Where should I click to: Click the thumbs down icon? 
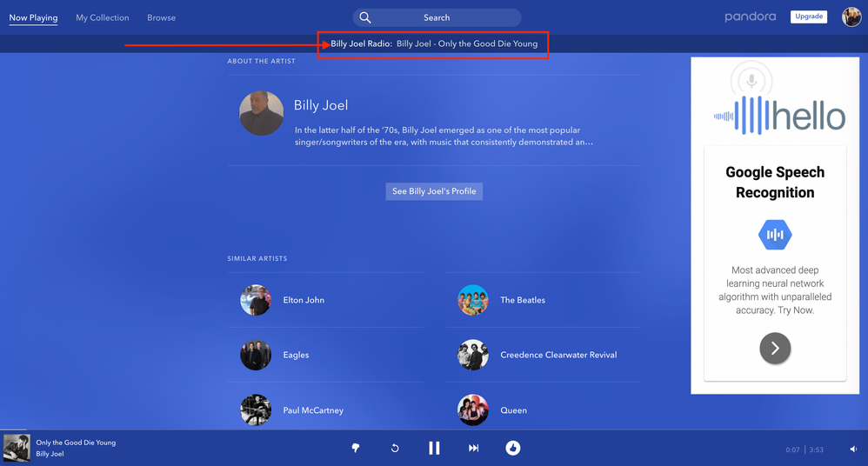coord(356,448)
